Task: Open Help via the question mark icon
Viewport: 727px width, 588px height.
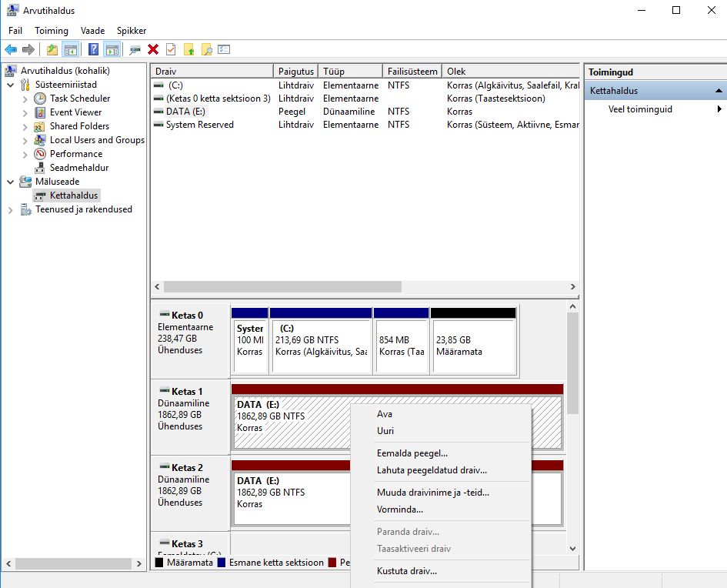Action: click(x=93, y=49)
